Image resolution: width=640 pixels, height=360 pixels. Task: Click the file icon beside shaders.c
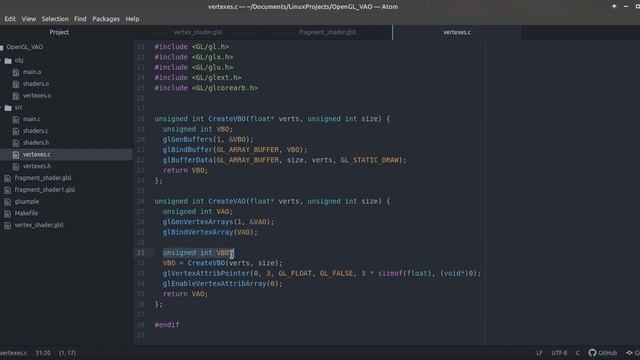tap(16, 132)
